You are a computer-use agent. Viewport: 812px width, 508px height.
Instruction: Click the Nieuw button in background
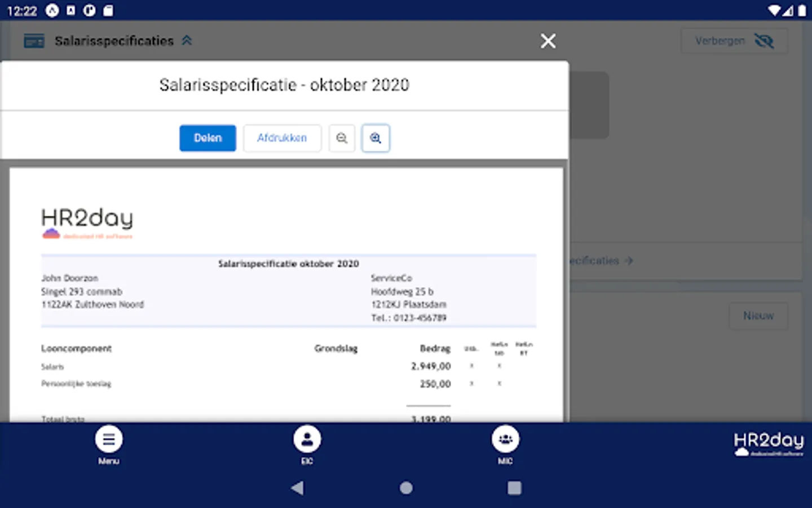point(758,316)
